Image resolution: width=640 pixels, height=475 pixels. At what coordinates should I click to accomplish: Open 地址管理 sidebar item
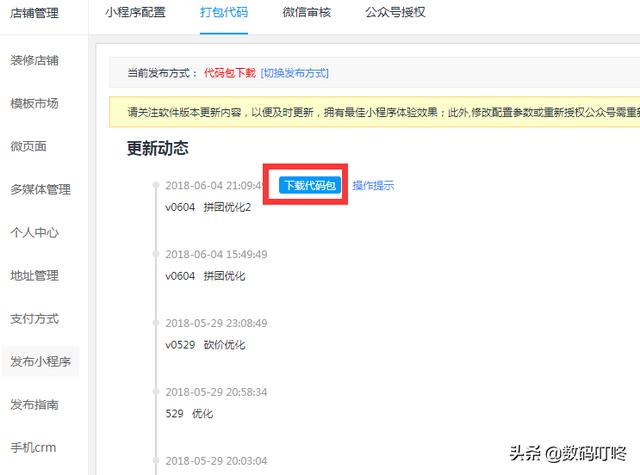(x=34, y=275)
